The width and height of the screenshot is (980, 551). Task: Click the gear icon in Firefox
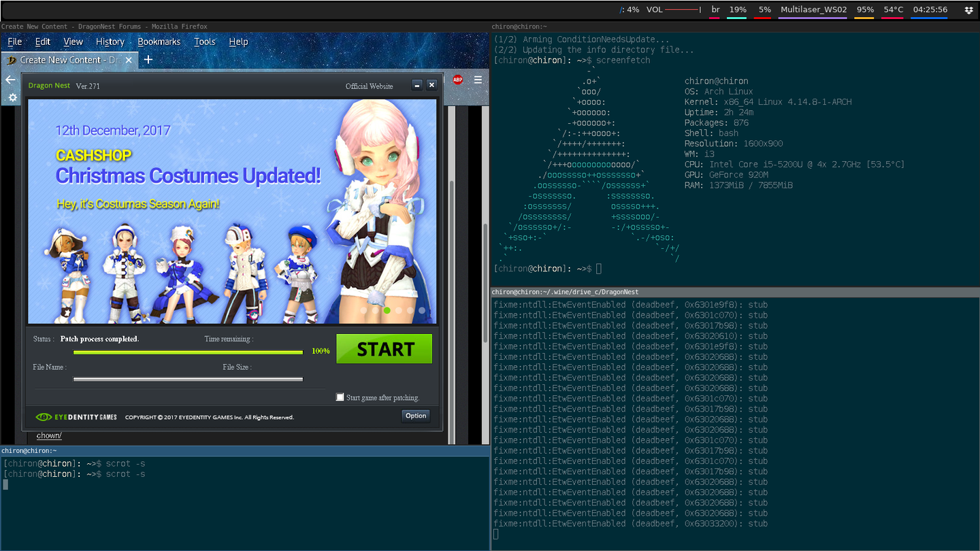[x=13, y=97]
